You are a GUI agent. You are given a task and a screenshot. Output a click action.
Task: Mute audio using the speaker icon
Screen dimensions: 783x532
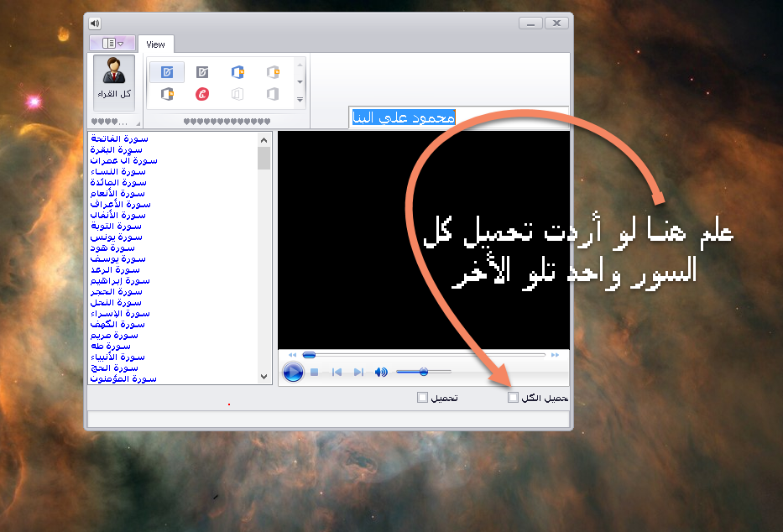[381, 372]
